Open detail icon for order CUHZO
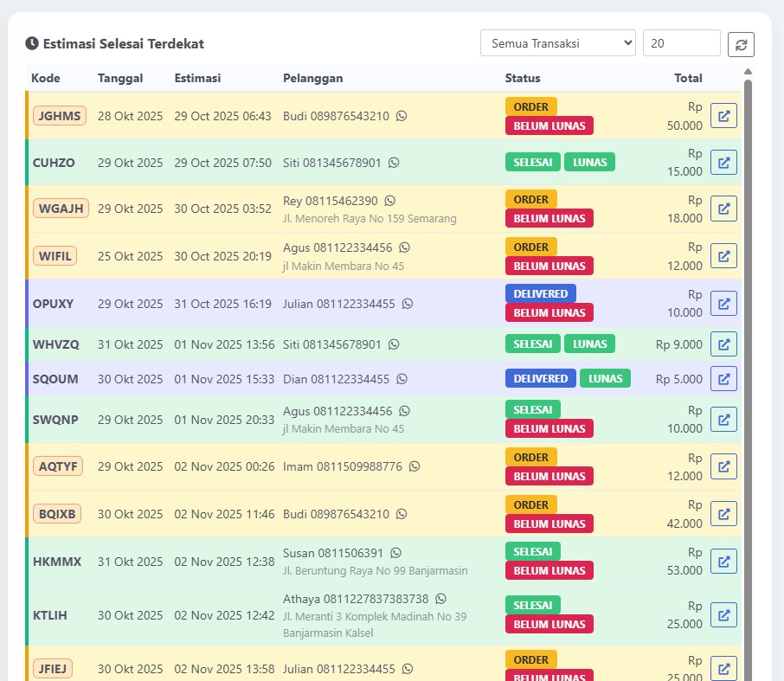Viewport: 784px width, 681px height. (x=723, y=162)
